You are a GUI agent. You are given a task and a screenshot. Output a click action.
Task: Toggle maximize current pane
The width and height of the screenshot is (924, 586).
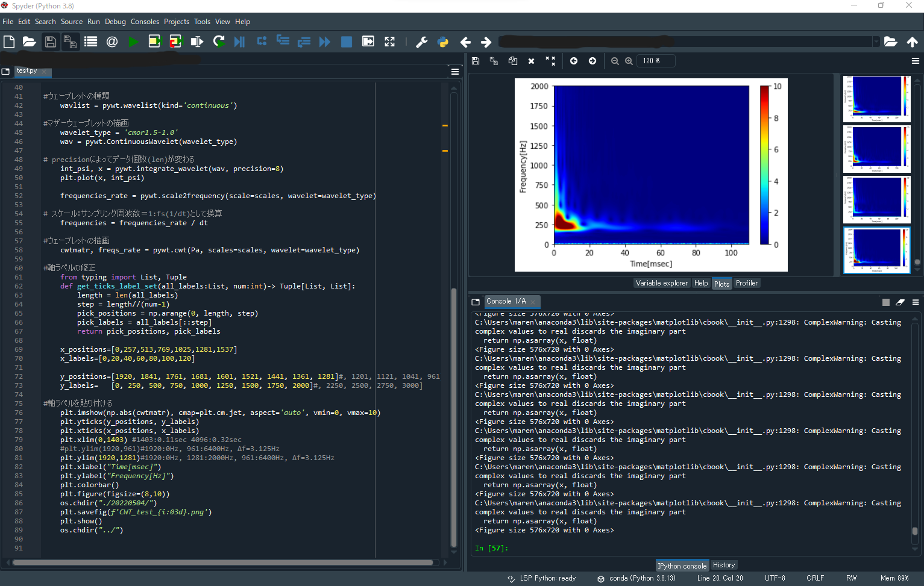click(389, 42)
